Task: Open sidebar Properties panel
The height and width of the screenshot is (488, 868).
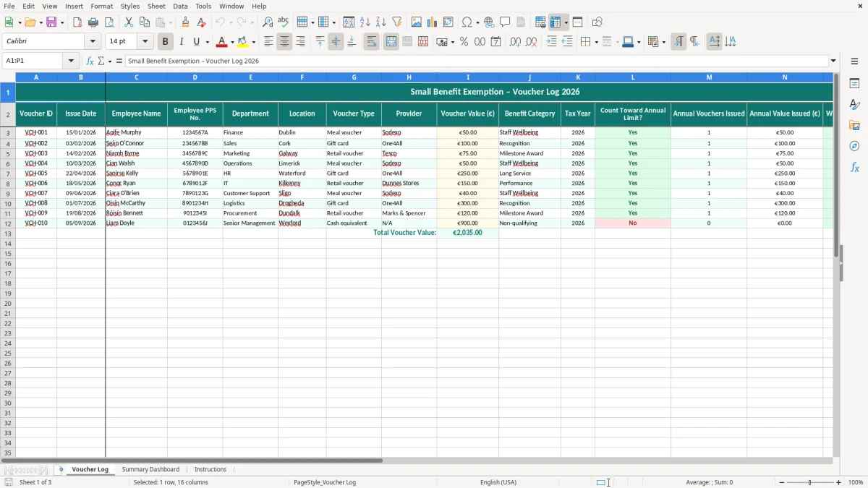Action: point(854,84)
